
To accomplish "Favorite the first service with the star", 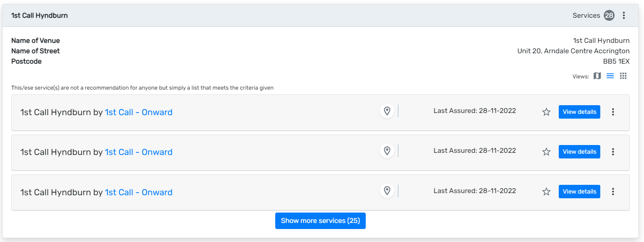I will (x=547, y=112).
